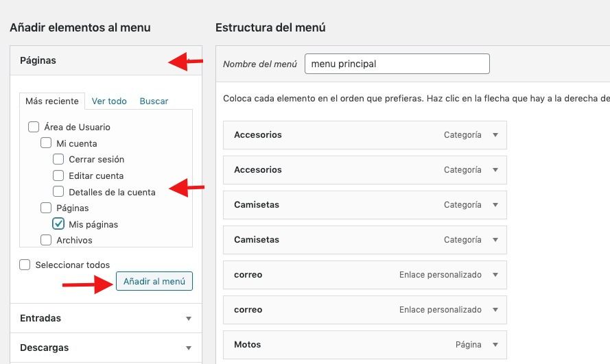Tick the Cerrar sesión checkbox

pyautogui.click(x=58, y=159)
